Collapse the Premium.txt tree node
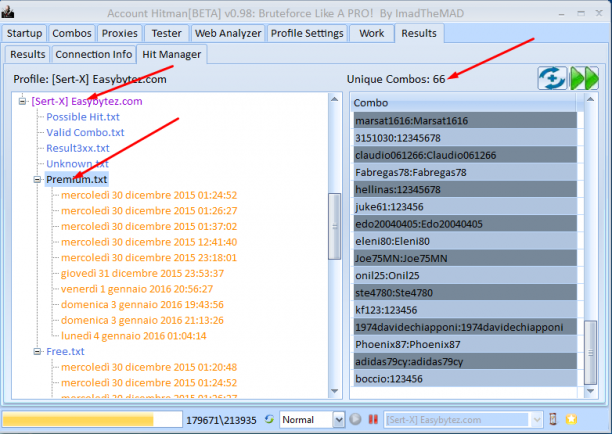The width and height of the screenshot is (612, 434). coord(37,180)
